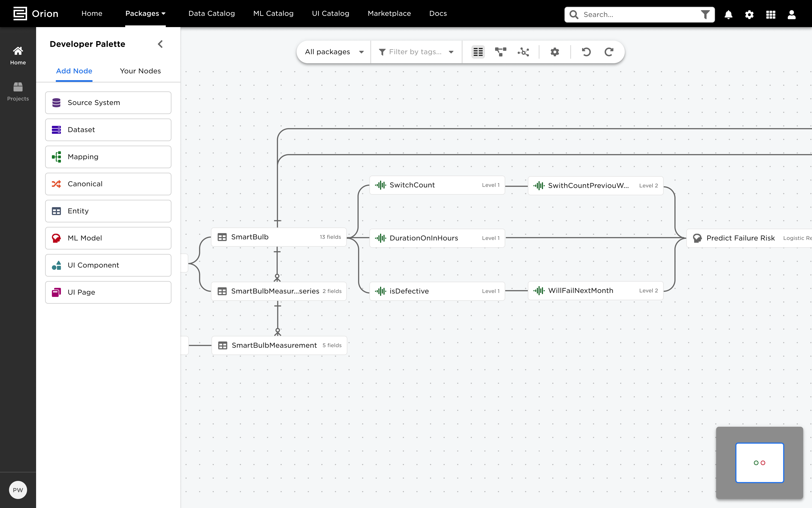
Task: Undo the last canvas action
Action: pos(586,52)
